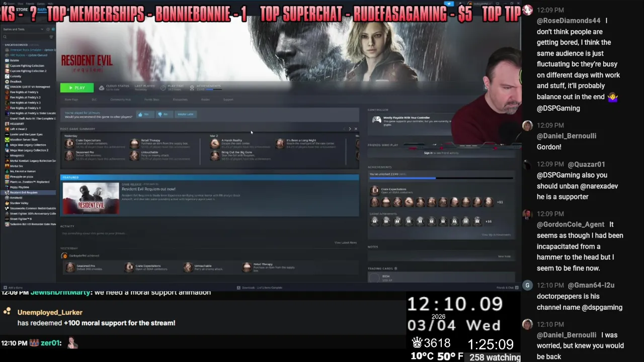This screenshot has width=644, height=362.
Task: Click the activity 'Say something' input field
Action: point(209,233)
